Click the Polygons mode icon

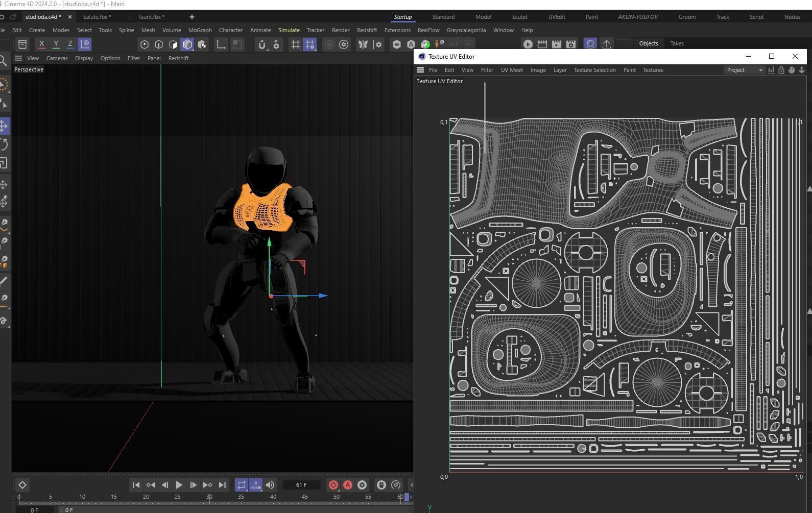coord(173,44)
